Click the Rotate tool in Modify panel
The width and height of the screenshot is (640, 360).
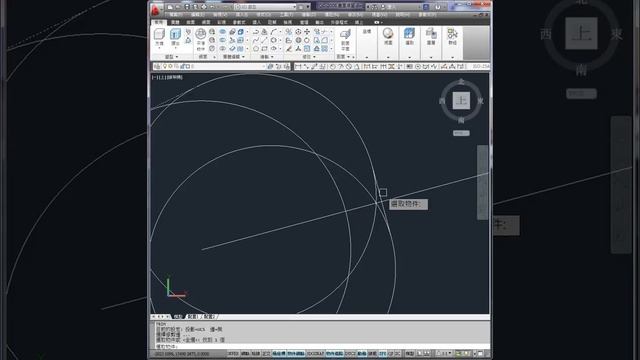(307, 40)
